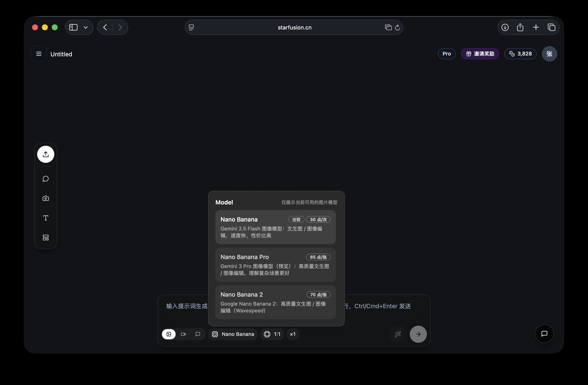Image resolution: width=588 pixels, height=385 pixels.
Task: Switch to video generation mode
Action: (183, 334)
